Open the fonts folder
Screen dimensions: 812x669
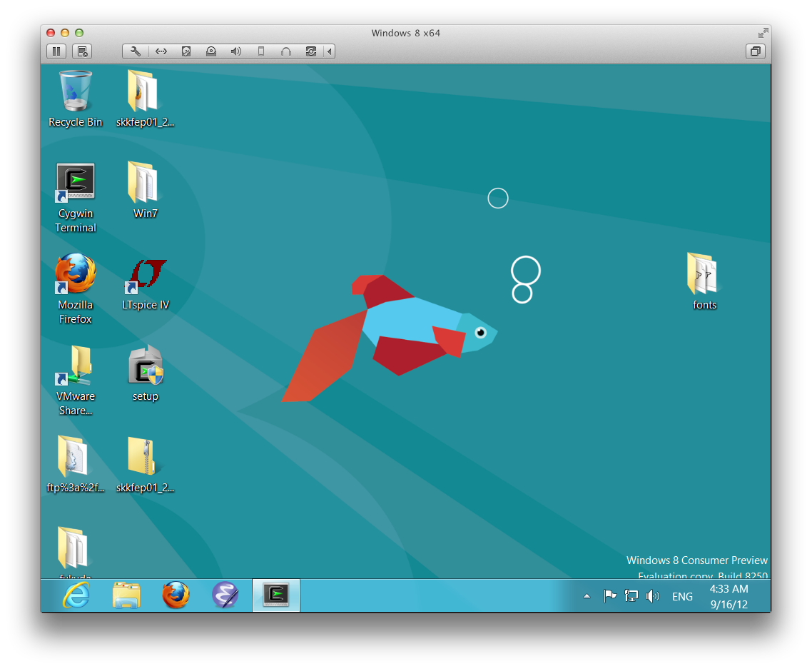(704, 281)
